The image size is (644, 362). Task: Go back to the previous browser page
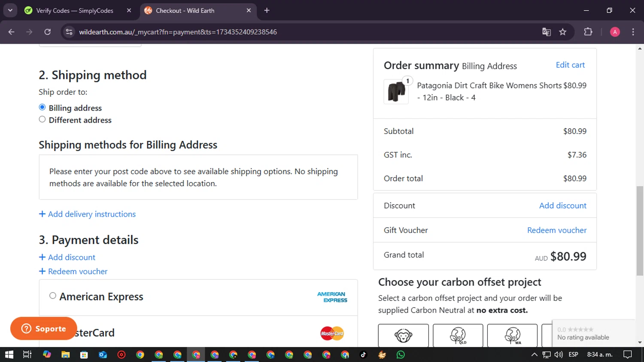12,32
